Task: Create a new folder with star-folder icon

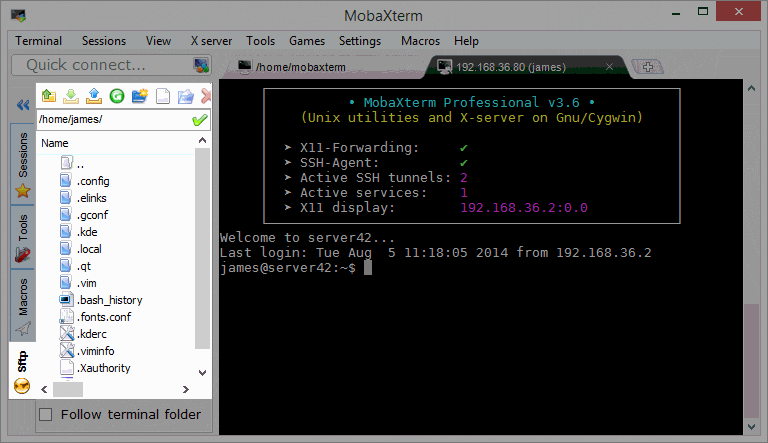Action: 140,96
